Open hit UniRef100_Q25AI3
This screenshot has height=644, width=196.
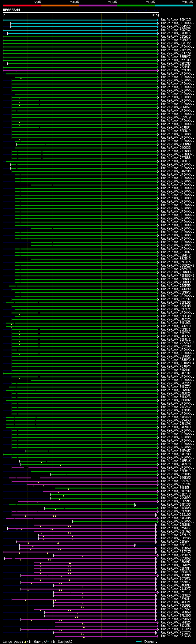[176, 37]
